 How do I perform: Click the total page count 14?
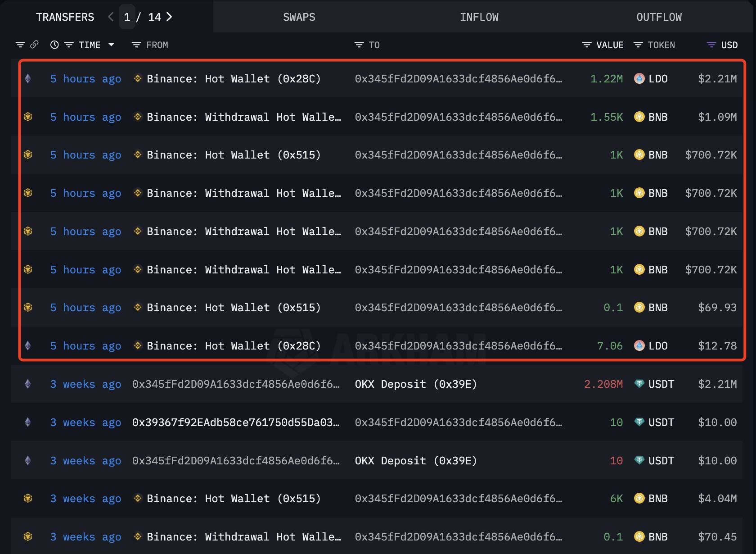pos(154,17)
